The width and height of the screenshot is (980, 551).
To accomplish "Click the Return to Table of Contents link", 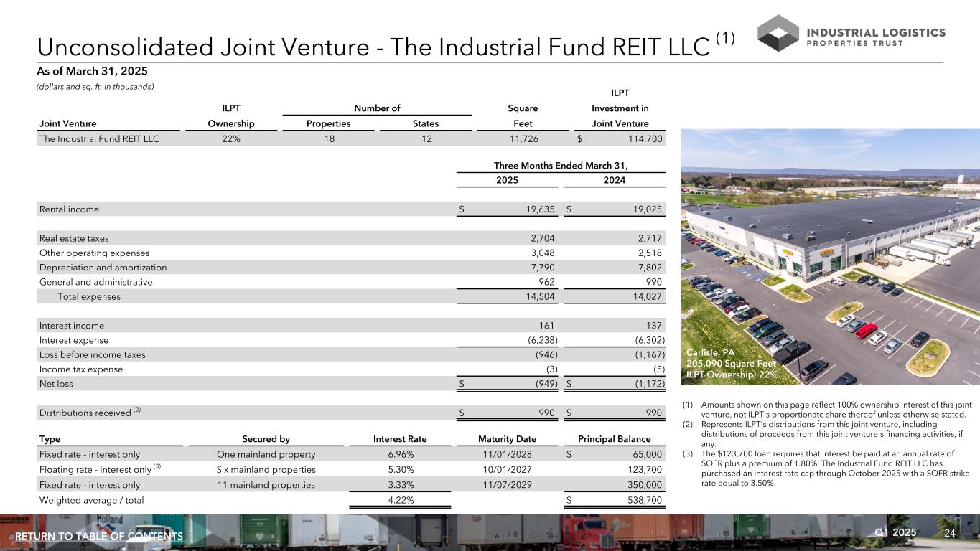I will pos(98,537).
